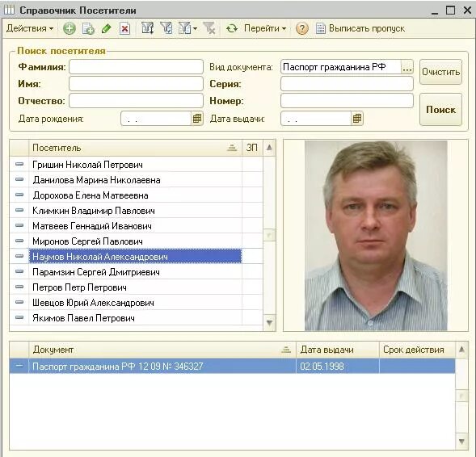The image size is (476, 457).
Task: Click the ЗП column header
Action: (x=252, y=148)
